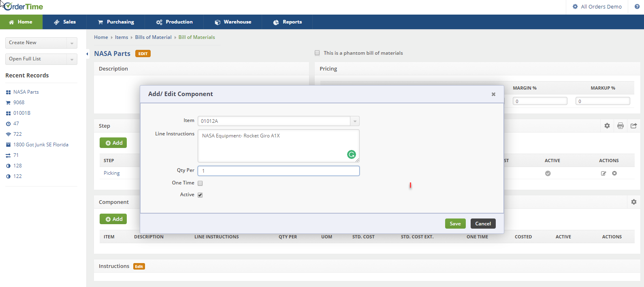Click the Markup % input field
Screen dimensions: 644x287
pos(603,101)
